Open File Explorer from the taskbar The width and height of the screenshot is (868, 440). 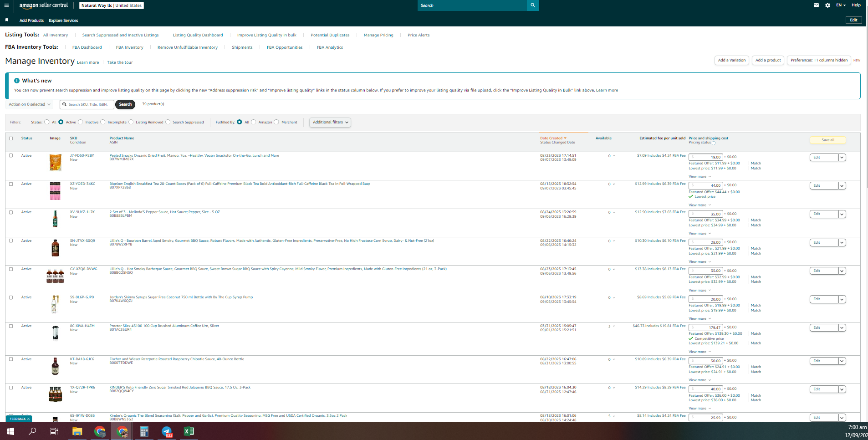[77, 431]
